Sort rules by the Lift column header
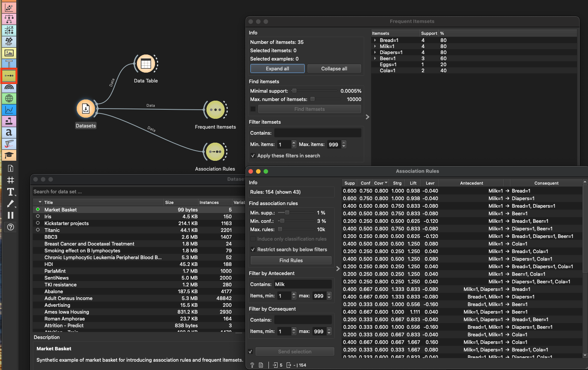Viewport: 588px width, 370px height. click(x=413, y=183)
